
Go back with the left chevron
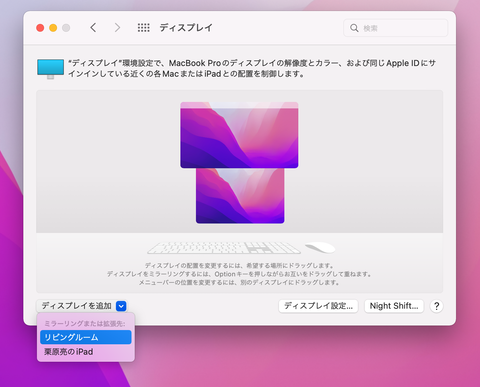(x=93, y=28)
